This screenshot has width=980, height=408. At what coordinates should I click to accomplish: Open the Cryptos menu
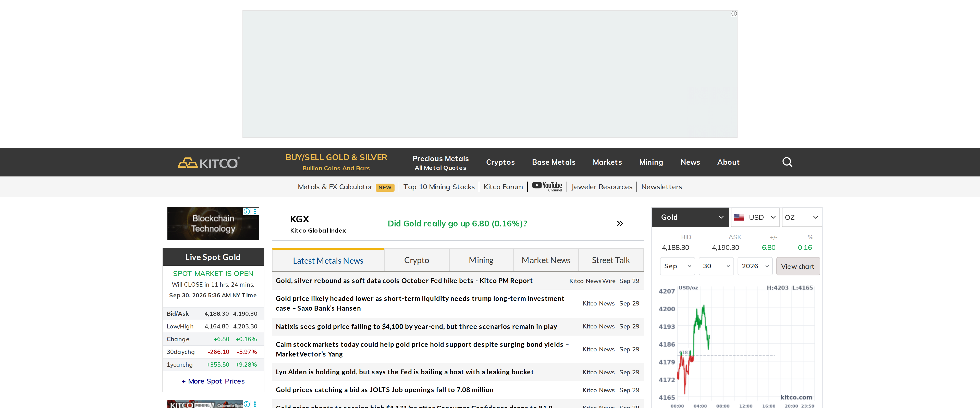500,162
